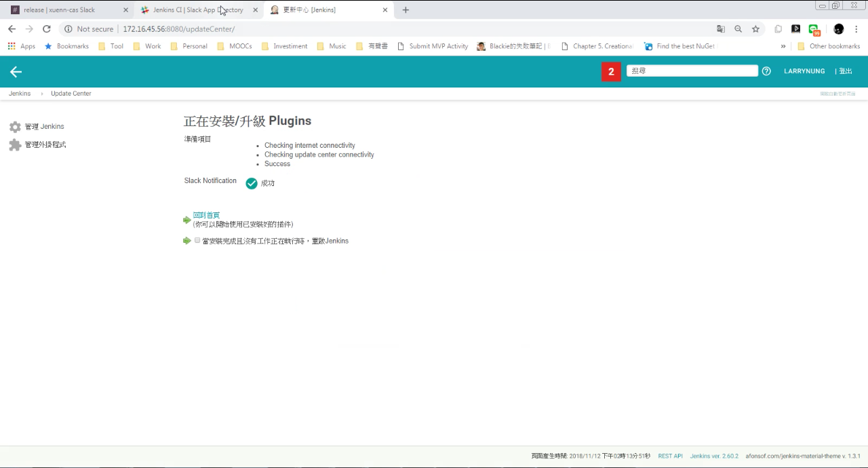Open Chapter 5. Creational bookmark

pyautogui.click(x=597, y=46)
